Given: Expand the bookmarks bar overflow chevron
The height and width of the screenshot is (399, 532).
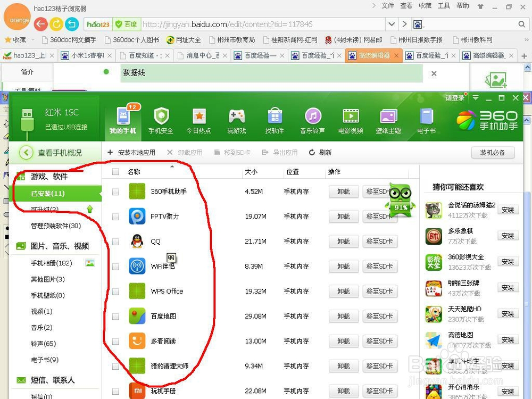Looking at the screenshot, I should tap(527, 40).
